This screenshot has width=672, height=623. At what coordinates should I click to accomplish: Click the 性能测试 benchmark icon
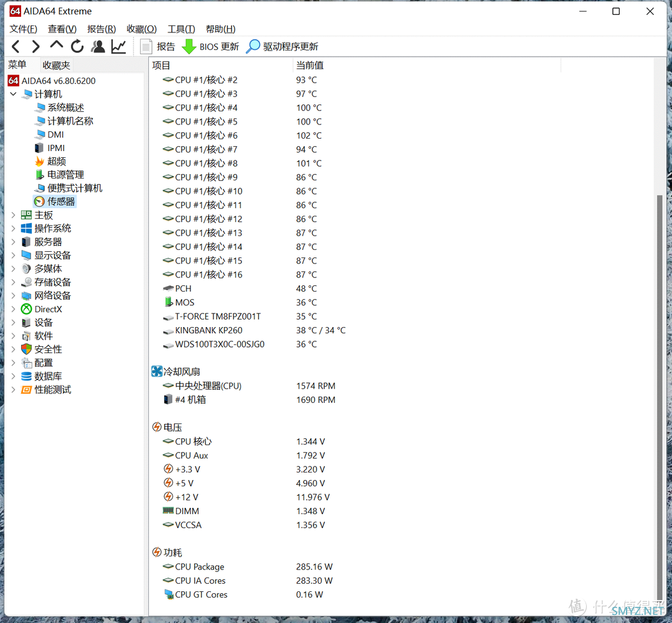point(26,390)
